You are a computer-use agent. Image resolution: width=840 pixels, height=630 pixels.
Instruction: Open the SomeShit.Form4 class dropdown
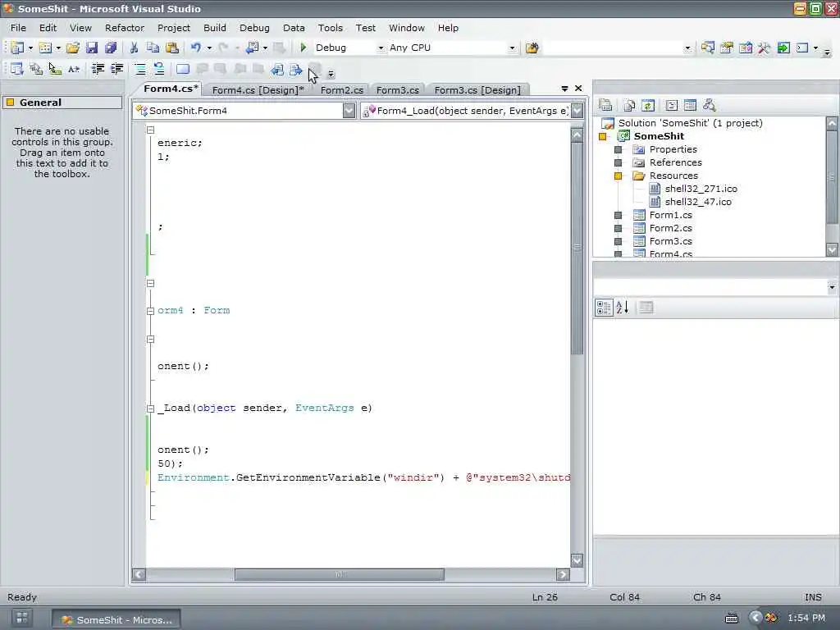tap(349, 111)
